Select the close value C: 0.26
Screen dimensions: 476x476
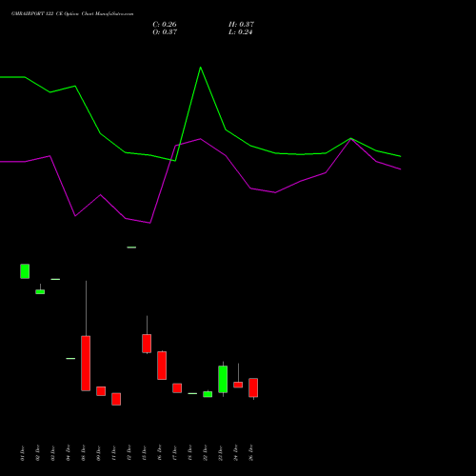coord(165,25)
